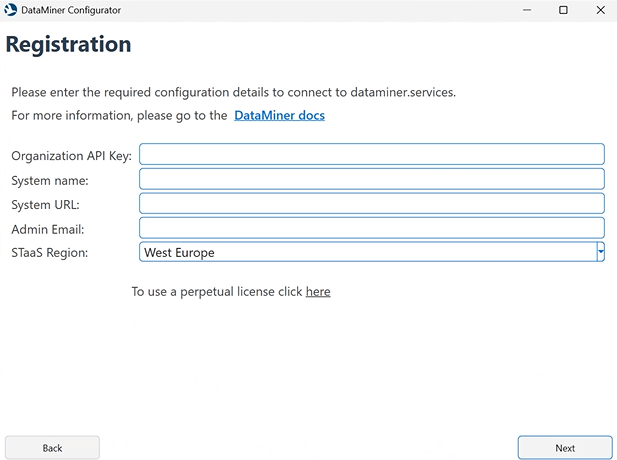Close the DataMiner Configurator window
The image size is (617, 460).
600,10
